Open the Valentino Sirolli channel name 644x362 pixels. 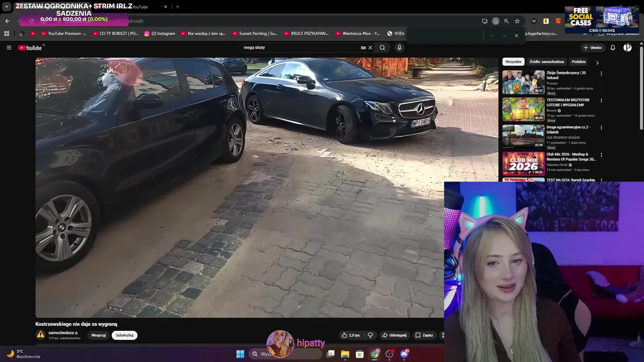pyautogui.click(x=557, y=165)
